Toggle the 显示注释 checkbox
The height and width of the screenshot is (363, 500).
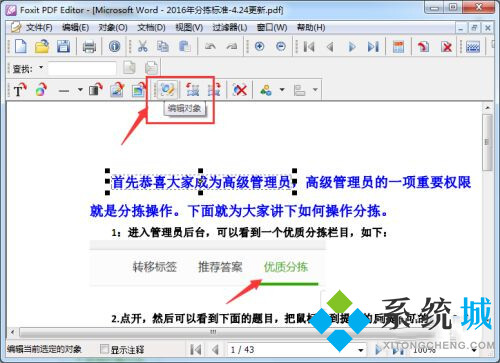point(104,349)
